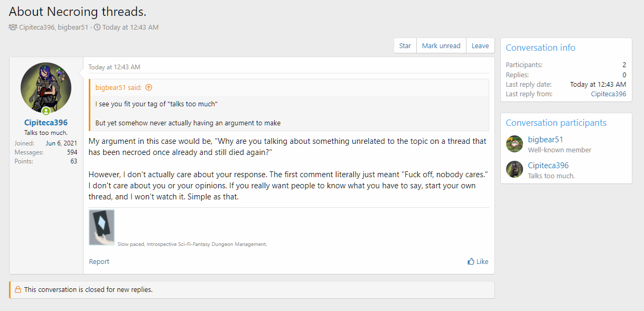Click the quote jump-to-post arrow icon

148,88
